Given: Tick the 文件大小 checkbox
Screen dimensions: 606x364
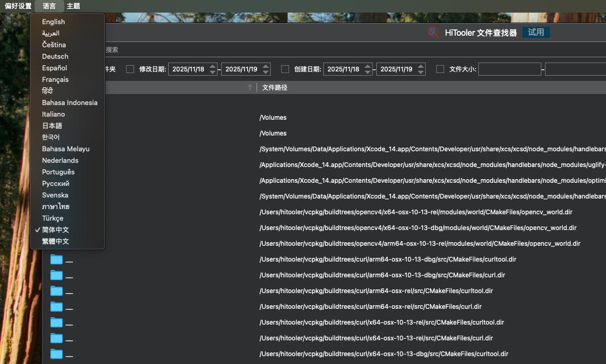Looking at the screenshot, I should pos(440,69).
